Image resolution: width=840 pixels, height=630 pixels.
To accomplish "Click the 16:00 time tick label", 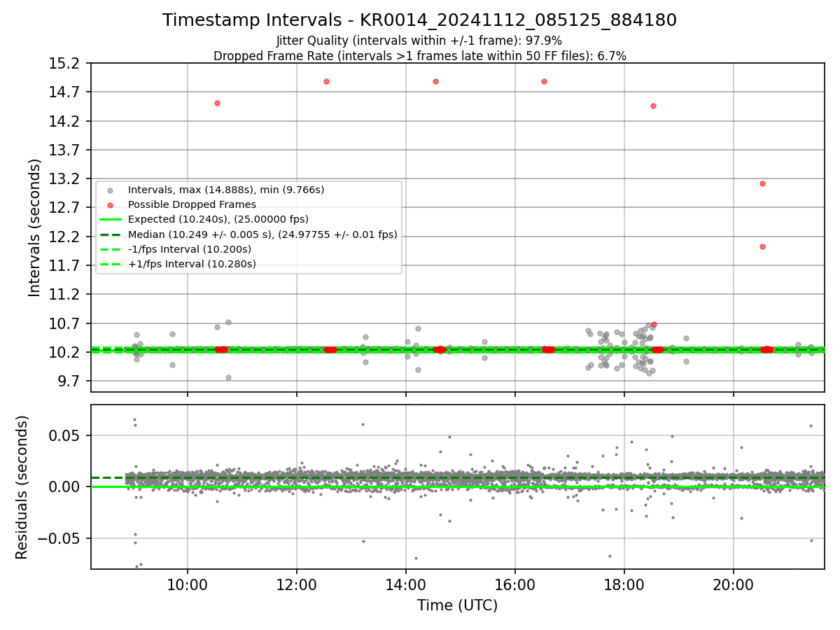I will click(515, 584).
